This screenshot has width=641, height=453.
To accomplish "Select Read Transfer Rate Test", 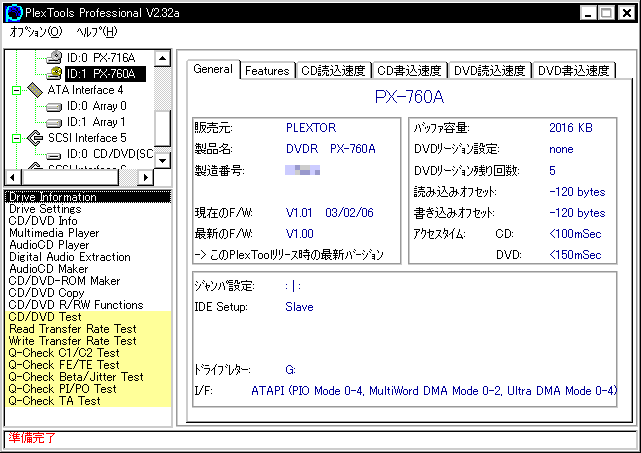I will tap(88, 329).
